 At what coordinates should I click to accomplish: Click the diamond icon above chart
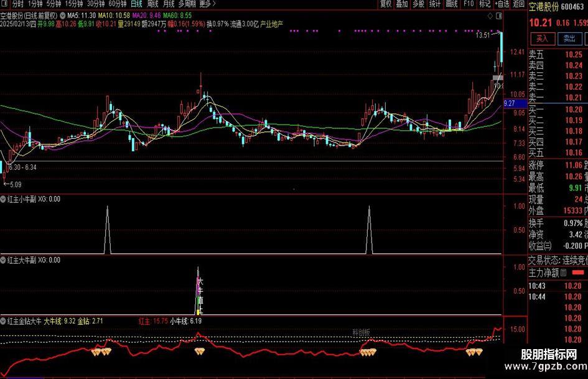coord(490,16)
